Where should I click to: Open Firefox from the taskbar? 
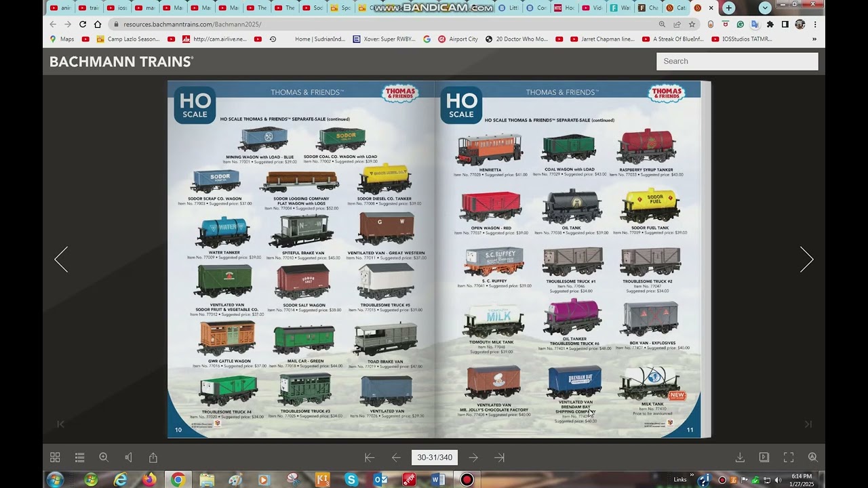pos(149,480)
